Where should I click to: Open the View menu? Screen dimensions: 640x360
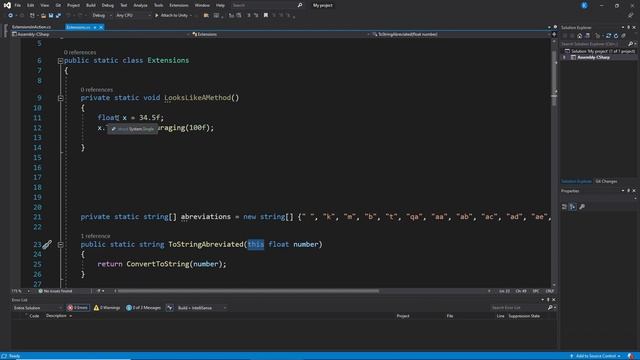click(44, 5)
